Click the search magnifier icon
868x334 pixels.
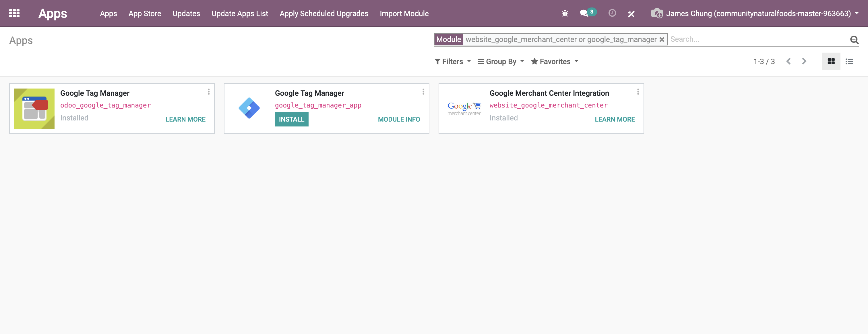[854, 40]
